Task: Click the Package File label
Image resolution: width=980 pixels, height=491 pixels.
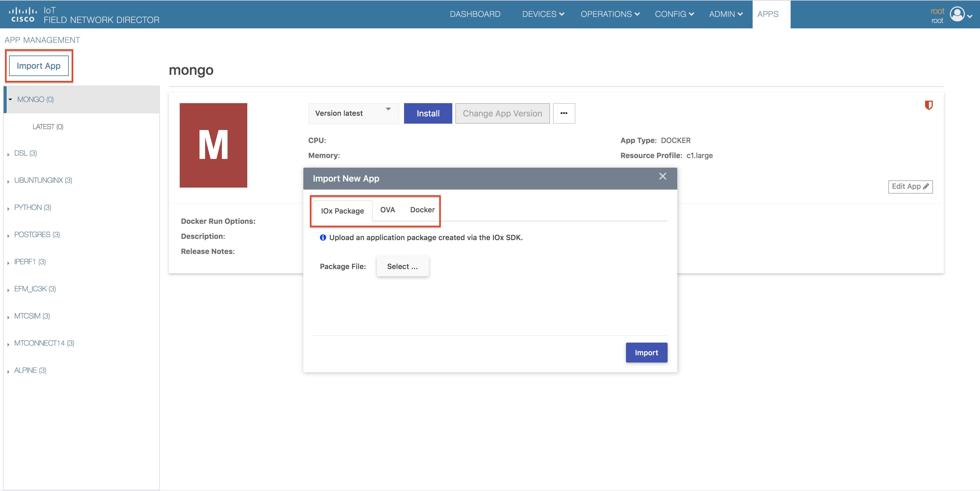Action: point(343,266)
